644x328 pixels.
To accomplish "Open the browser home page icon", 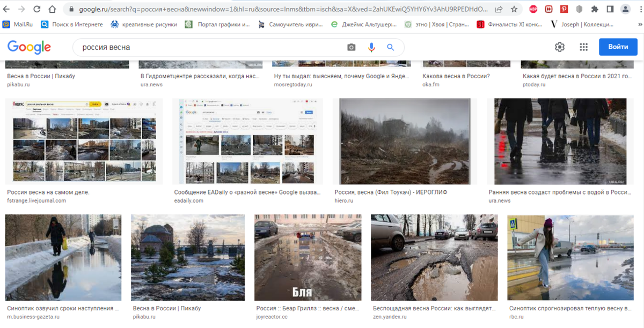I will point(52,9).
